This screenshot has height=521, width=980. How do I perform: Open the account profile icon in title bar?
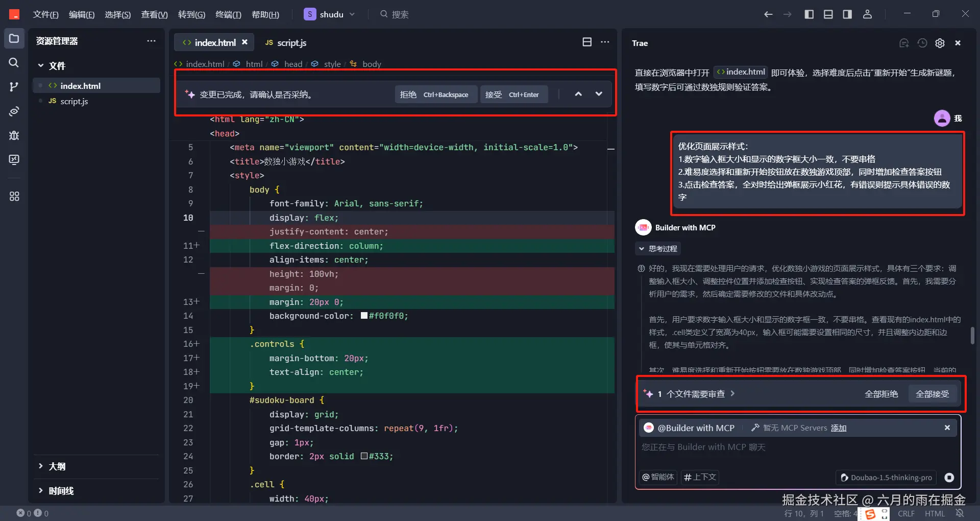(867, 14)
